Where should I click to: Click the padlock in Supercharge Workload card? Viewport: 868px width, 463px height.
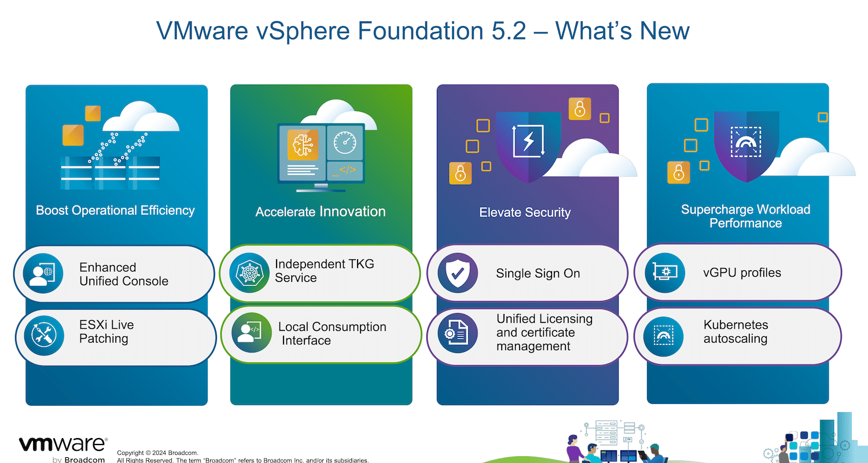click(679, 172)
